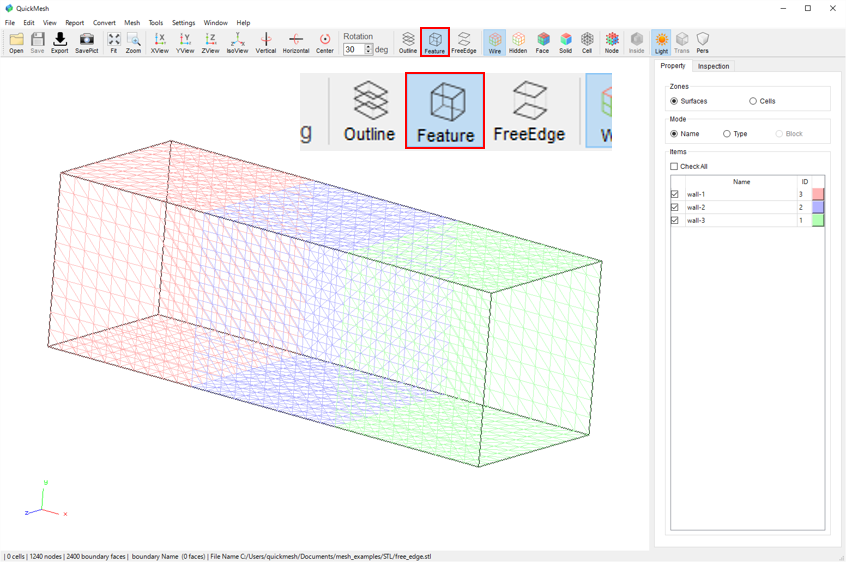Uncheck the wall-1 item checkbox
846x562 pixels.
[x=674, y=194]
